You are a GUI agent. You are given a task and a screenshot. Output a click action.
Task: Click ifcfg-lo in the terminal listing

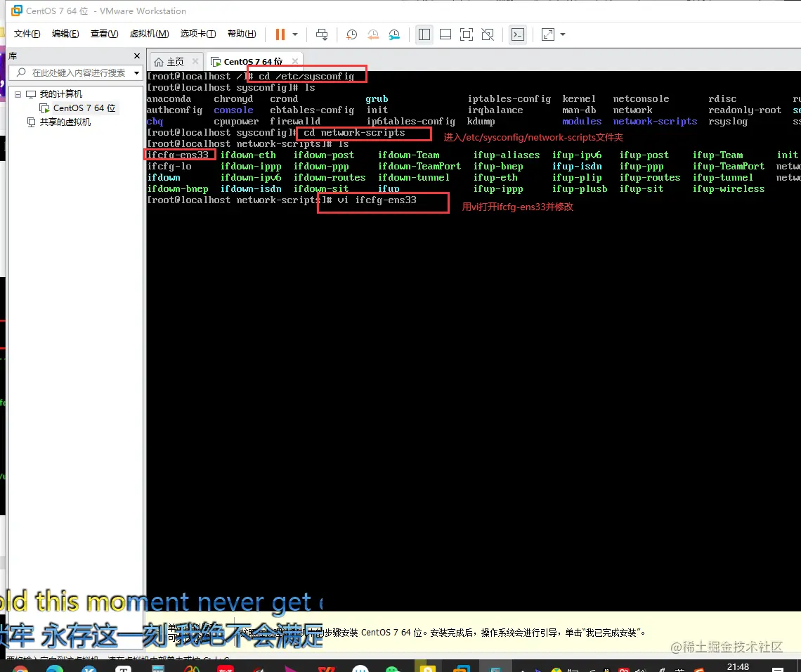(169, 166)
